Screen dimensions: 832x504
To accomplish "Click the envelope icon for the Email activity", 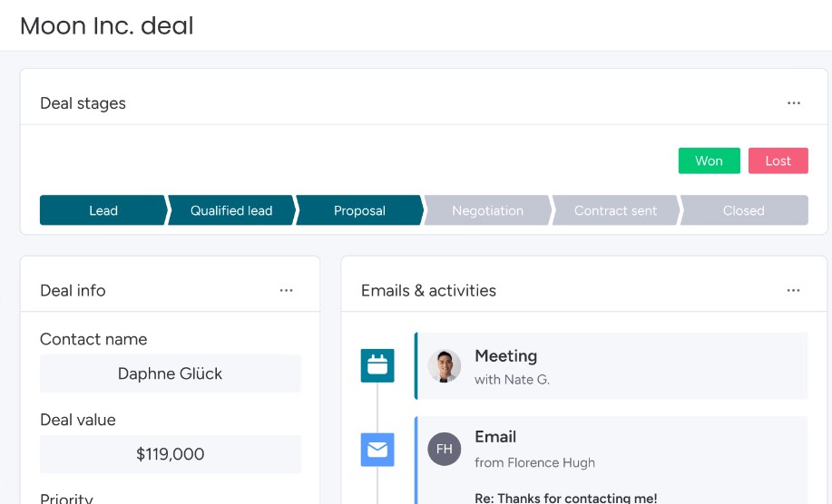I will (377, 450).
